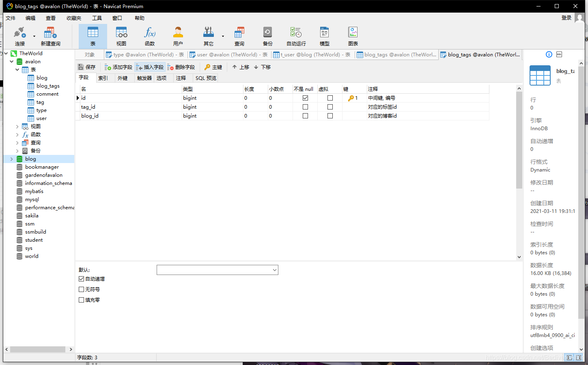588x365 pixels.
Task: Click the user avatar icon beside 登录
Action: pyautogui.click(x=579, y=18)
